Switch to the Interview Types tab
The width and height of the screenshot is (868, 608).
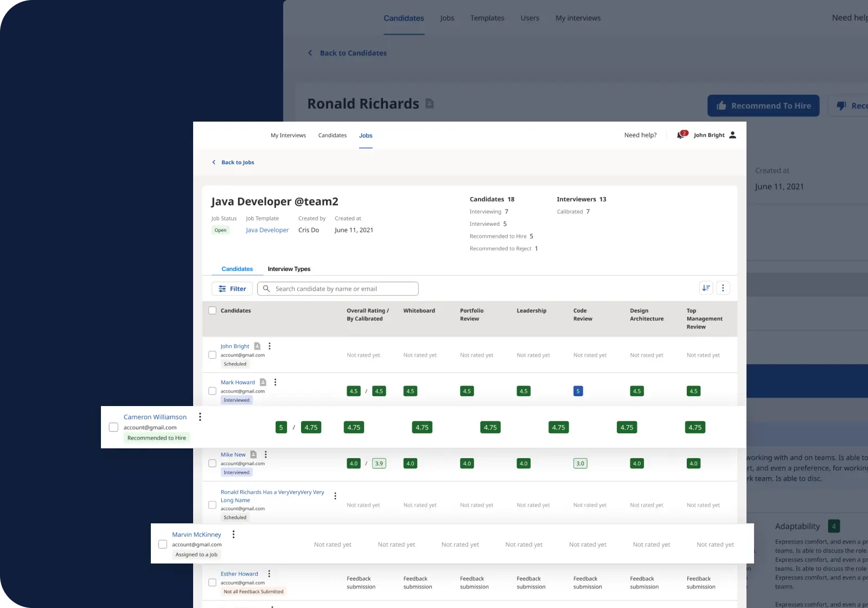[x=289, y=269]
